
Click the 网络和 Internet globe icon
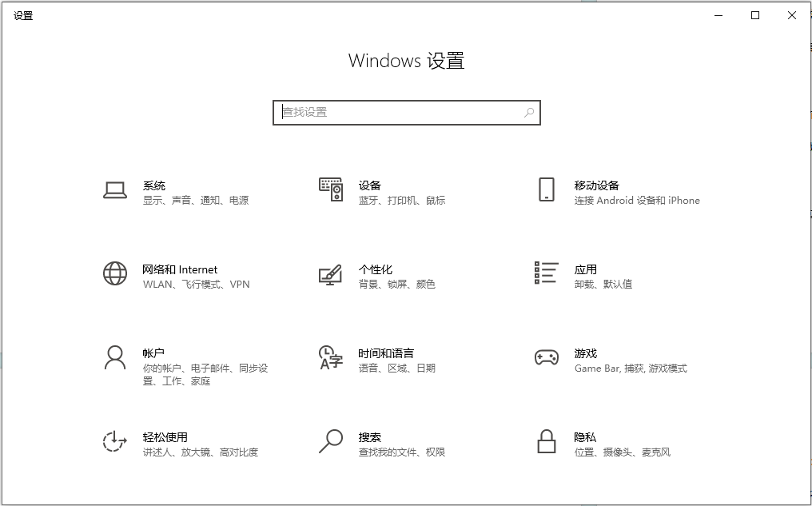click(115, 273)
